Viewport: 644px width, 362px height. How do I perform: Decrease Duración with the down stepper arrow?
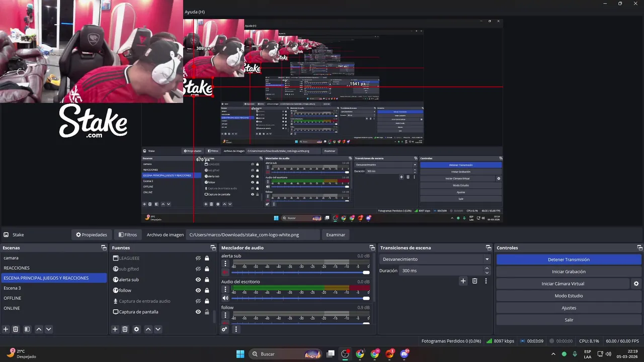pos(487,273)
